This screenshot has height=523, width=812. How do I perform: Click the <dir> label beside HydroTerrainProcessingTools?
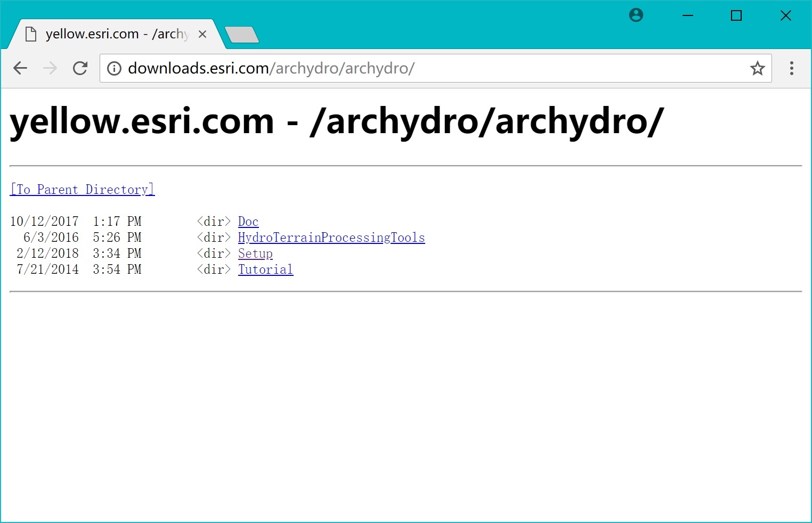pyautogui.click(x=214, y=238)
